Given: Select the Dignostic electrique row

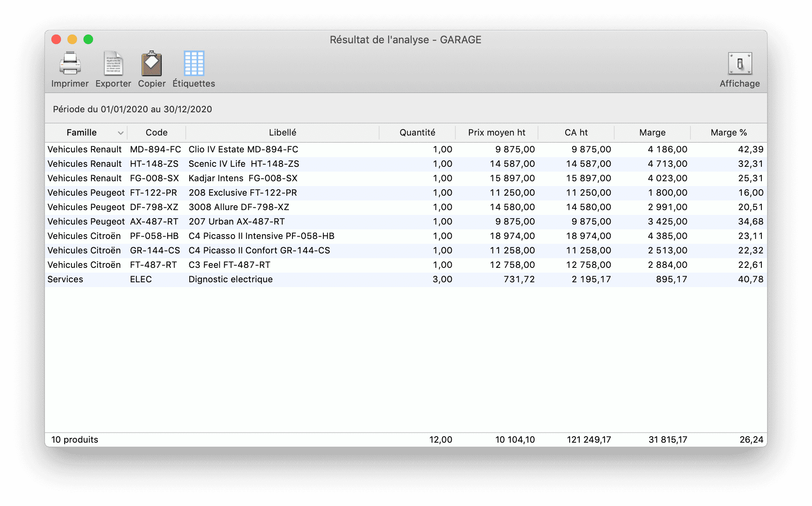Looking at the screenshot, I should click(x=406, y=279).
